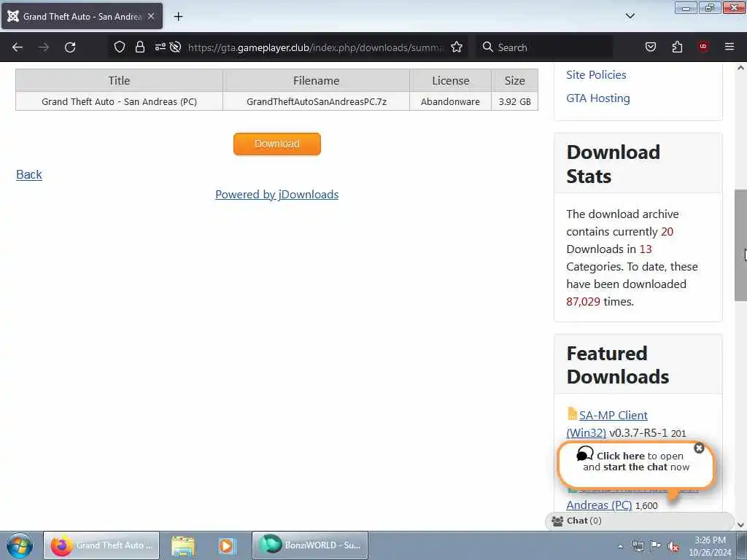Click the Grand Theft Auto - San Andreas (PC) title cell
This screenshot has width=747, height=560.
point(119,101)
